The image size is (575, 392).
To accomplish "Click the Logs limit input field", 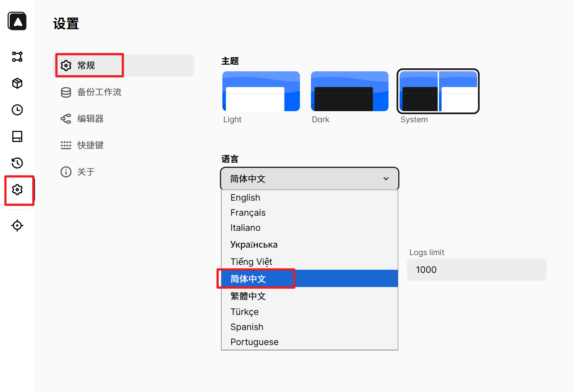I will (476, 270).
